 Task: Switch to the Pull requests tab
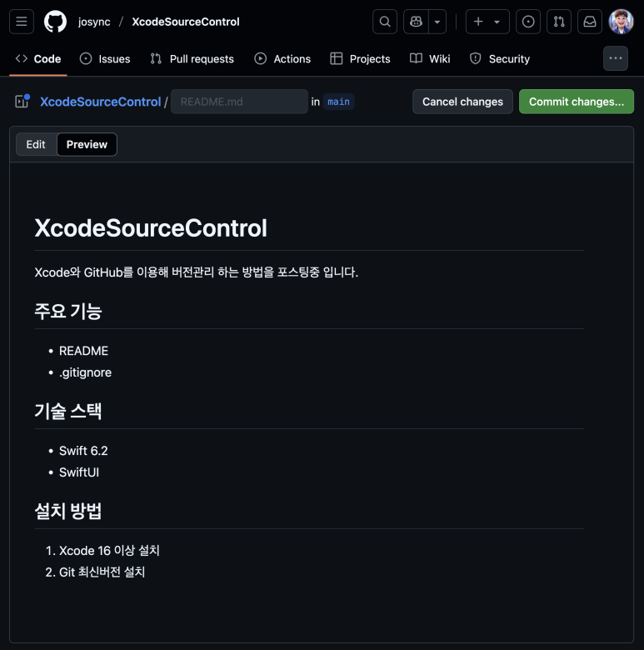[192, 59]
